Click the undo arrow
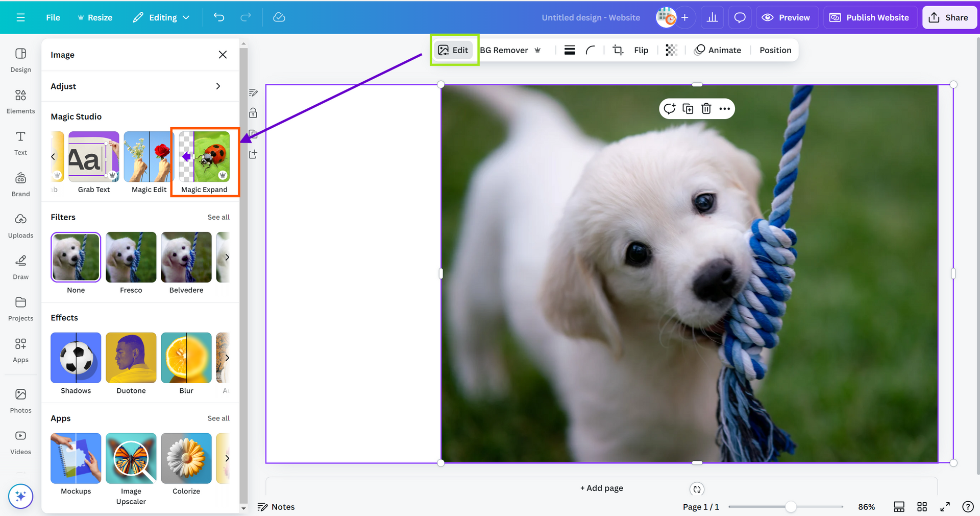 [x=219, y=17]
